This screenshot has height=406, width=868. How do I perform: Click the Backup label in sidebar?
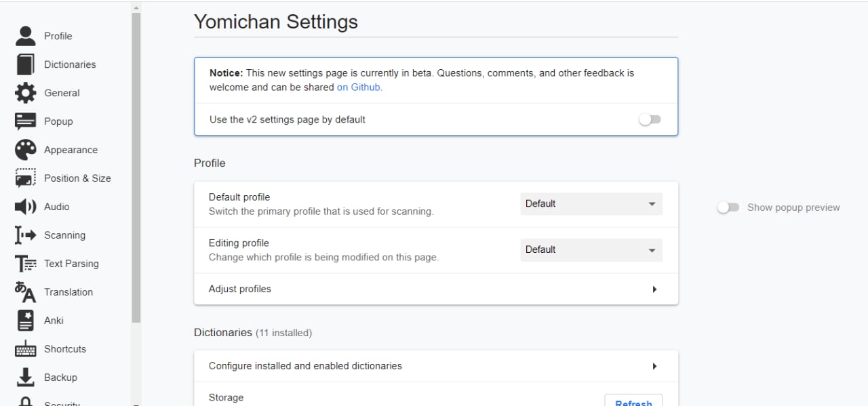tap(60, 378)
